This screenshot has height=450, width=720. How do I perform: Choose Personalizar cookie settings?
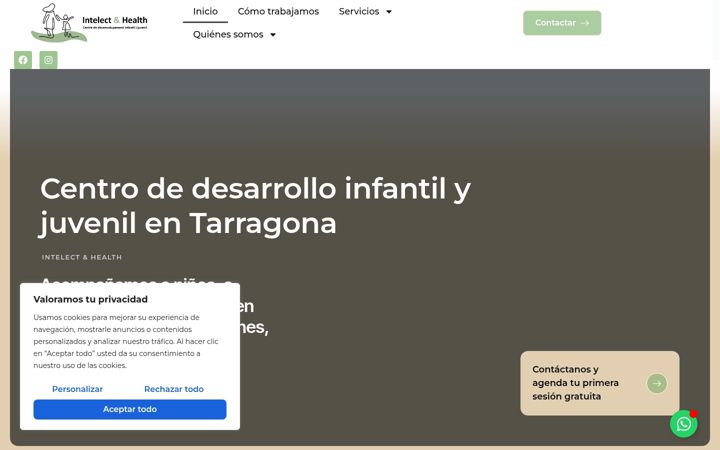77,389
